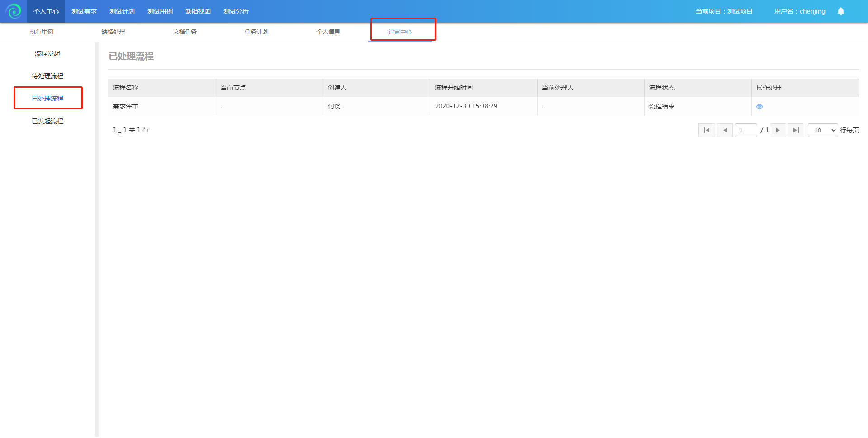The image size is (868, 438).
Task: Go to the first page of results
Action: (x=706, y=130)
